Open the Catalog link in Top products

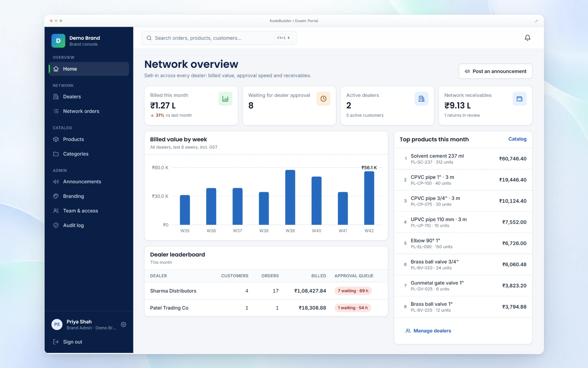coord(517,139)
